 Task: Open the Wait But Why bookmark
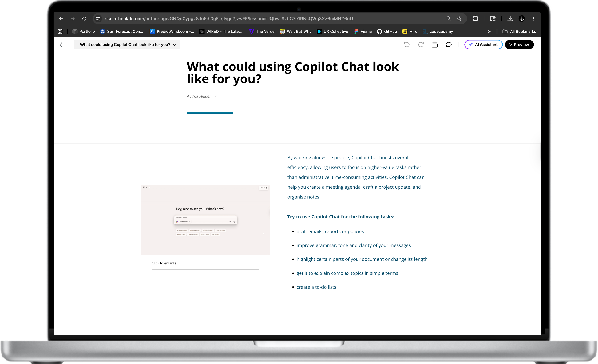point(295,32)
